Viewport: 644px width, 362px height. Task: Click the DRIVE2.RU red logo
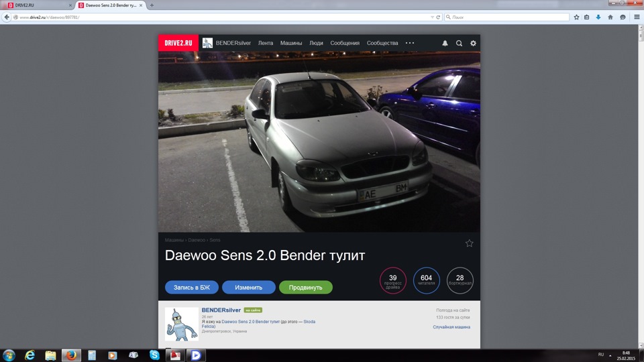click(178, 43)
